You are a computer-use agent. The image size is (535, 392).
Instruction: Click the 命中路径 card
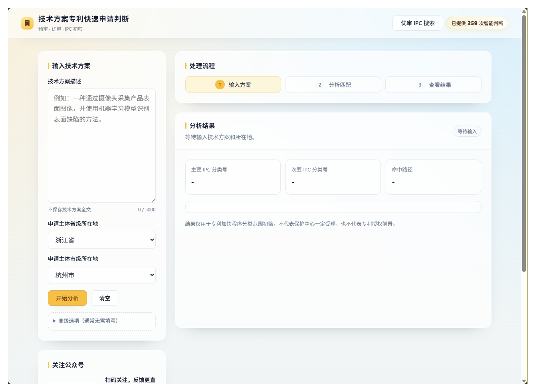433,177
